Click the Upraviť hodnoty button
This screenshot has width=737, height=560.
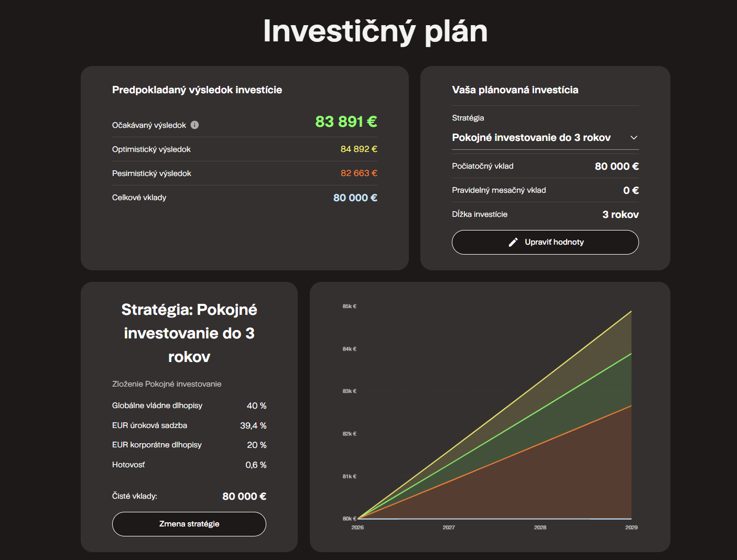pyautogui.click(x=545, y=242)
